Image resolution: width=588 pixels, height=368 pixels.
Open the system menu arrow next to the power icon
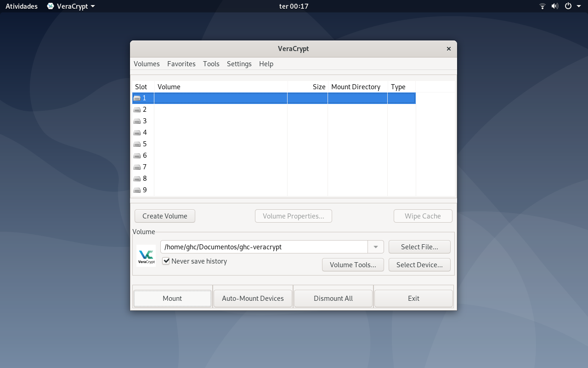coord(578,6)
